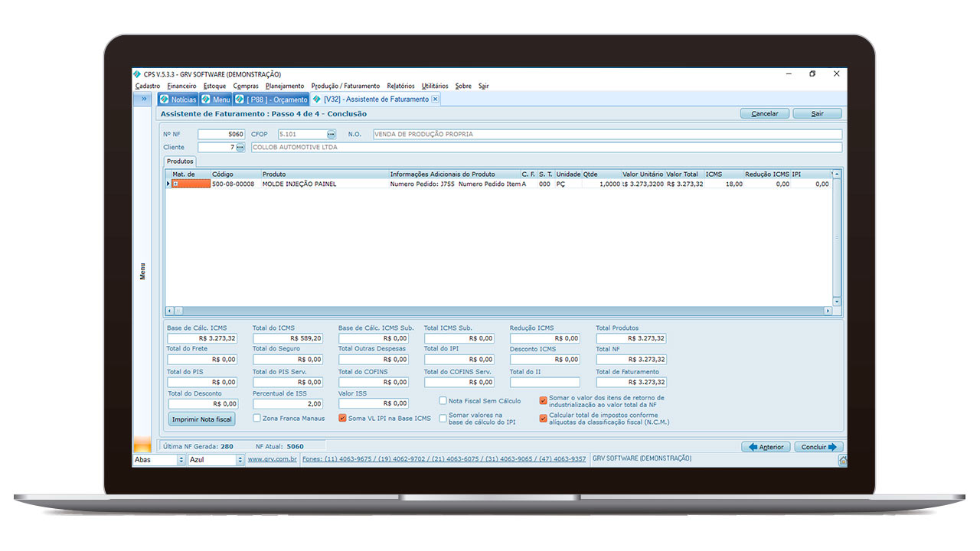
Task: Click the Valor Unitário column header
Action: point(642,174)
